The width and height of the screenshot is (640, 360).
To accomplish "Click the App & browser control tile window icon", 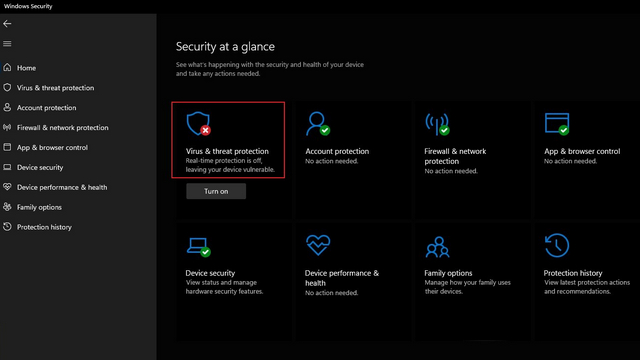I will [x=557, y=124].
